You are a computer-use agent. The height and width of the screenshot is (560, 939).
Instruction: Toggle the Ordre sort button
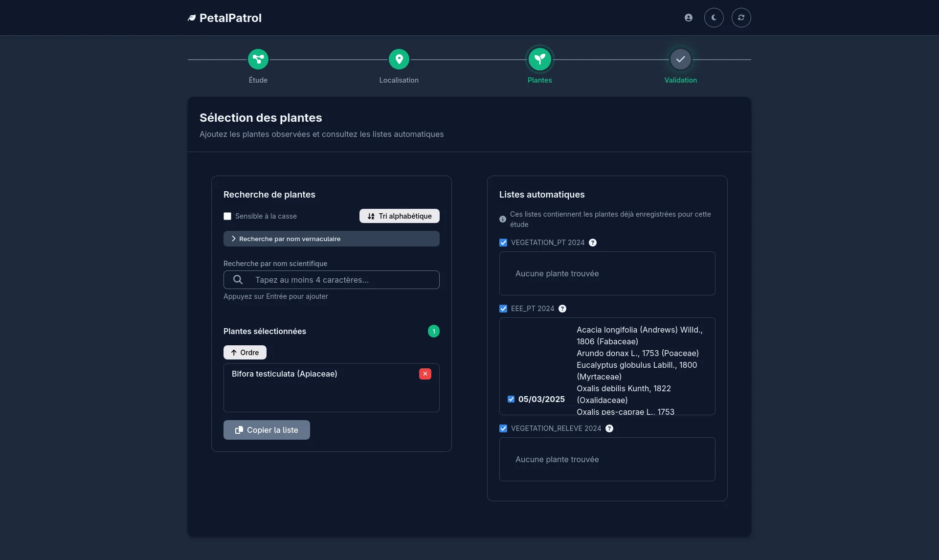click(245, 353)
